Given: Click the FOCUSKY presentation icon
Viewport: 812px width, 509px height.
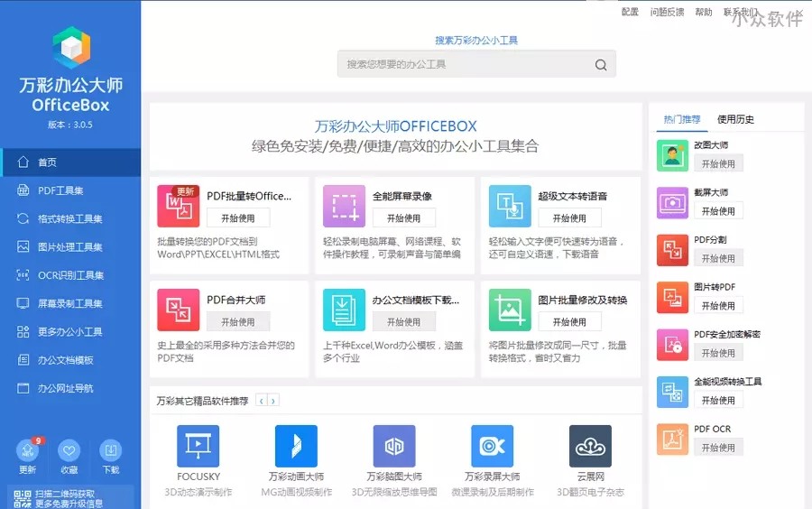Looking at the screenshot, I should [x=198, y=446].
